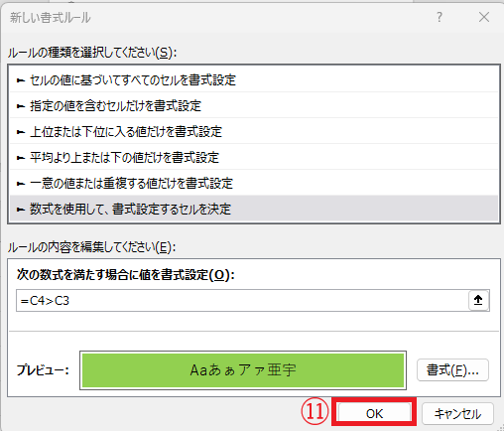Screen dimensions: 504x431
Task: Select rule セルの値に基づいてすべてのセルを書式設定
Action: (x=254, y=79)
